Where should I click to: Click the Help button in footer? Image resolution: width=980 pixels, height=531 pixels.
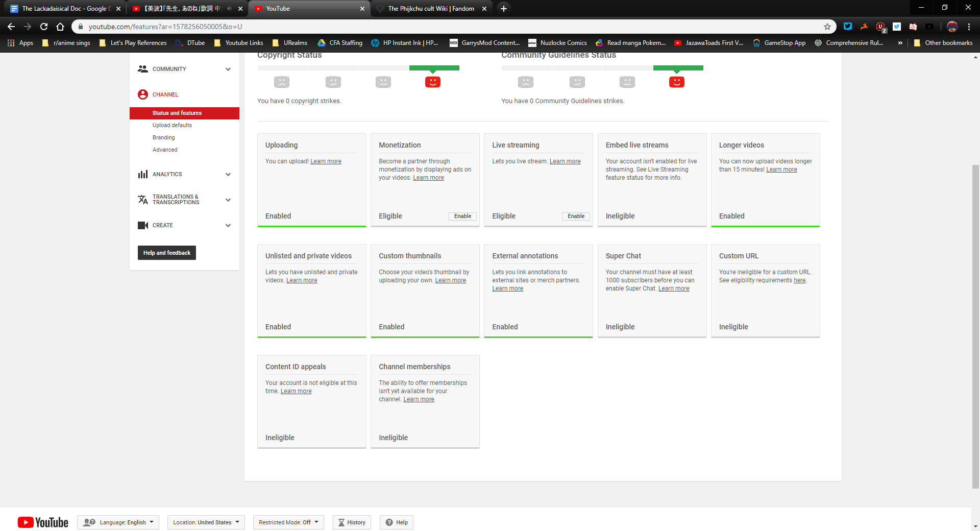coord(397,522)
